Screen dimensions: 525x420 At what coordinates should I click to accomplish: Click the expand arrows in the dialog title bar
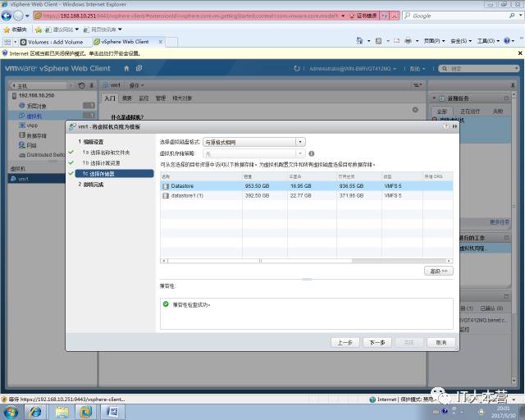(454, 126)
